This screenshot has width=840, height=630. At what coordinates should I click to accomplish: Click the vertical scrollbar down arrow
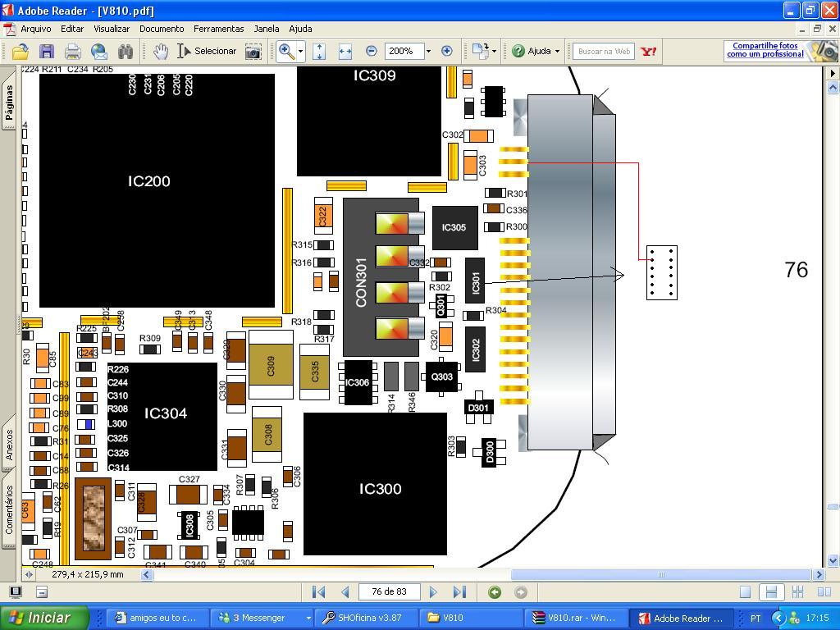(x=833, y=561)
